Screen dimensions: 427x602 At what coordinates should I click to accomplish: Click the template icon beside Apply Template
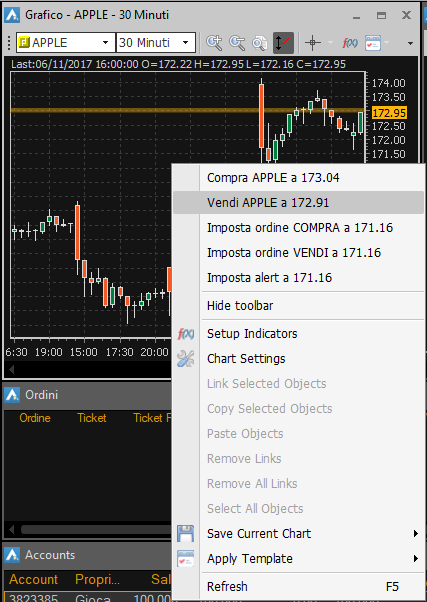185,559
